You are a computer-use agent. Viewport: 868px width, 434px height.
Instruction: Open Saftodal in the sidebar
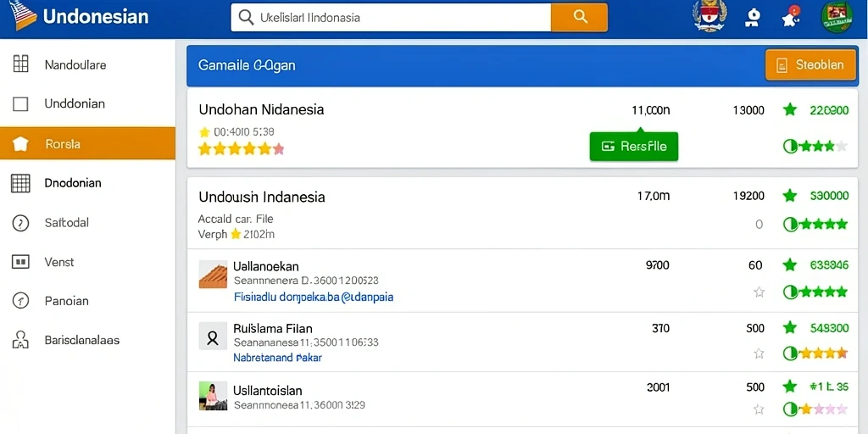(66, 223)
